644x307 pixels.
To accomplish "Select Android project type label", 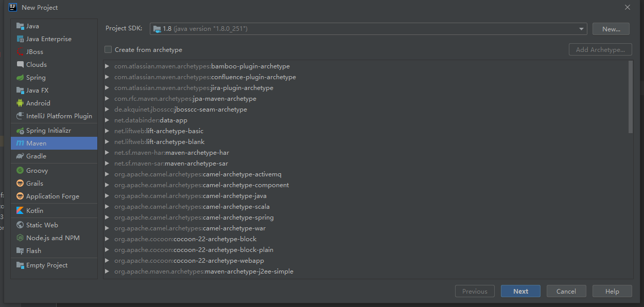I will 38,103.
